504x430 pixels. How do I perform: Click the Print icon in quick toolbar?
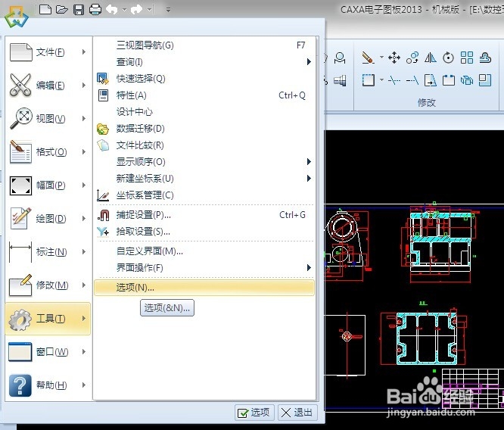(95, 10)
